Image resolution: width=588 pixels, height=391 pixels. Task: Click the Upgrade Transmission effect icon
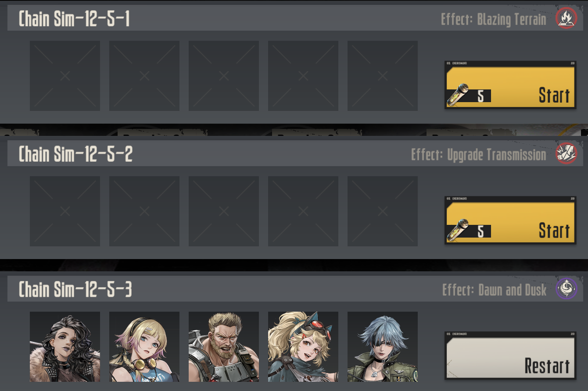click(x=566, y=154)
